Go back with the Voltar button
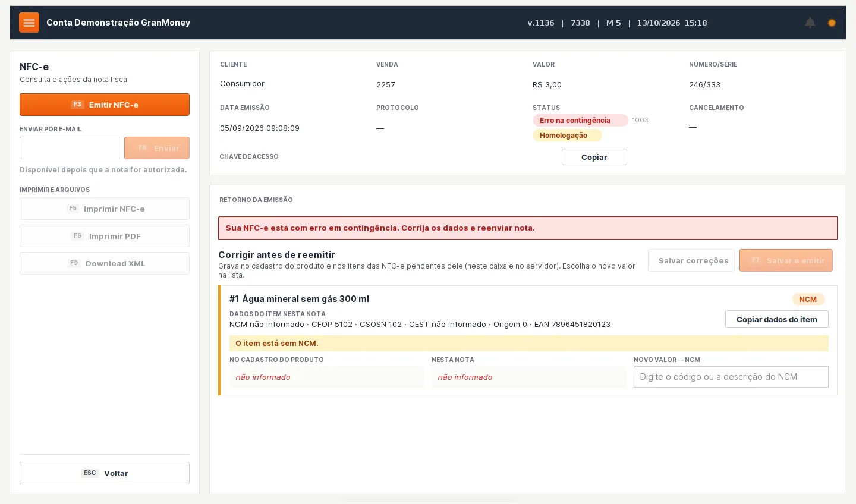 [105, 473]
